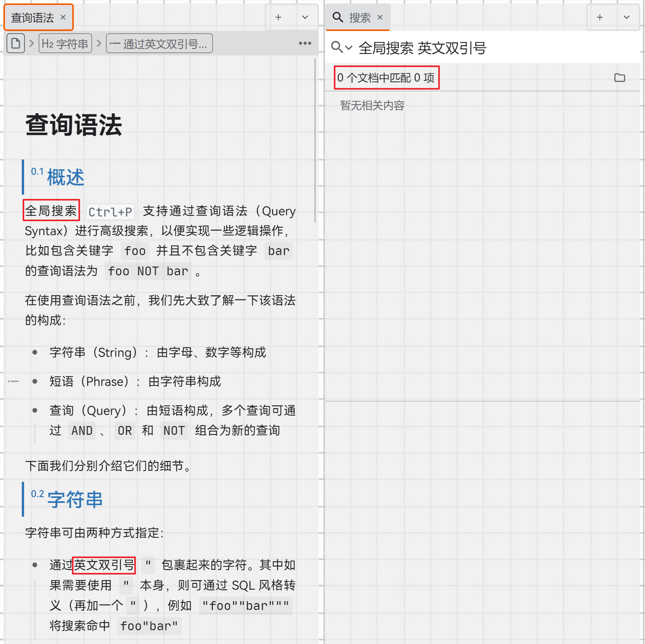Click the 概述 heading
The image size is (645, 644).
[x=66, y=177]
